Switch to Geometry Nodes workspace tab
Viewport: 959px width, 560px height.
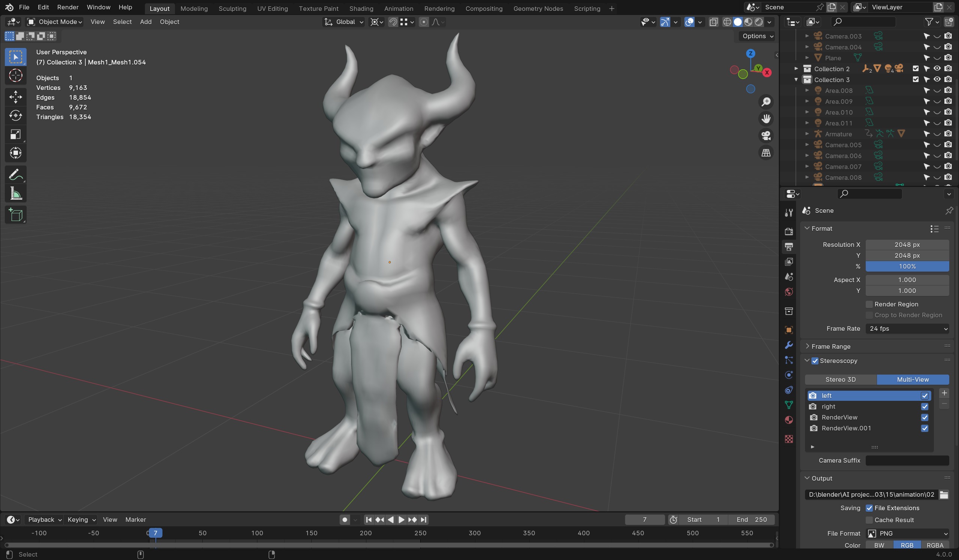click(538, 8)
